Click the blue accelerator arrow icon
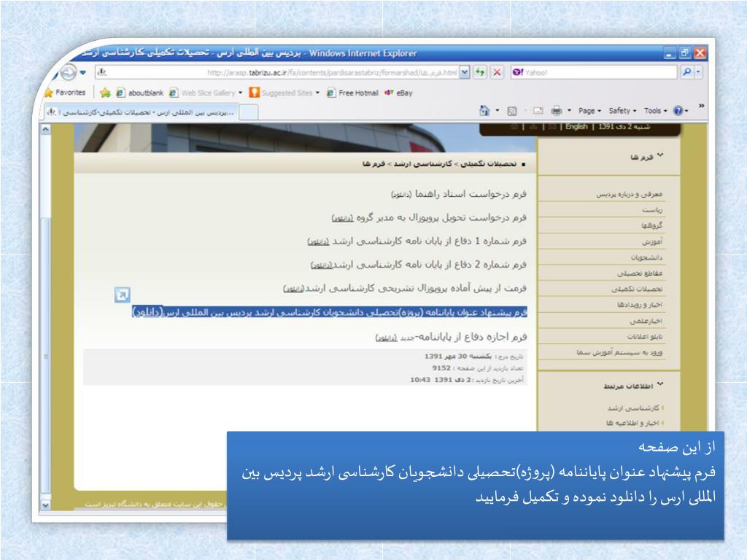The width and height of the screenshot is (747, 560). pos(123,295)
